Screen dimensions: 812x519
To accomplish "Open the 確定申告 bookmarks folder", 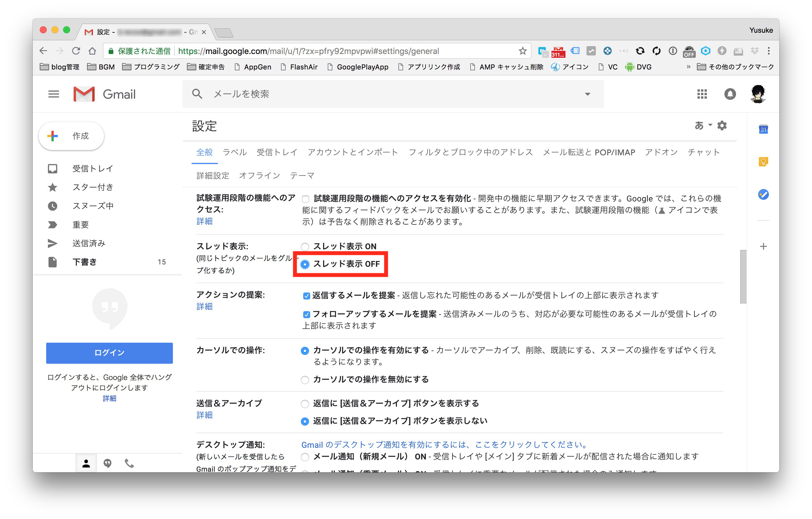I will coord(206,67).
